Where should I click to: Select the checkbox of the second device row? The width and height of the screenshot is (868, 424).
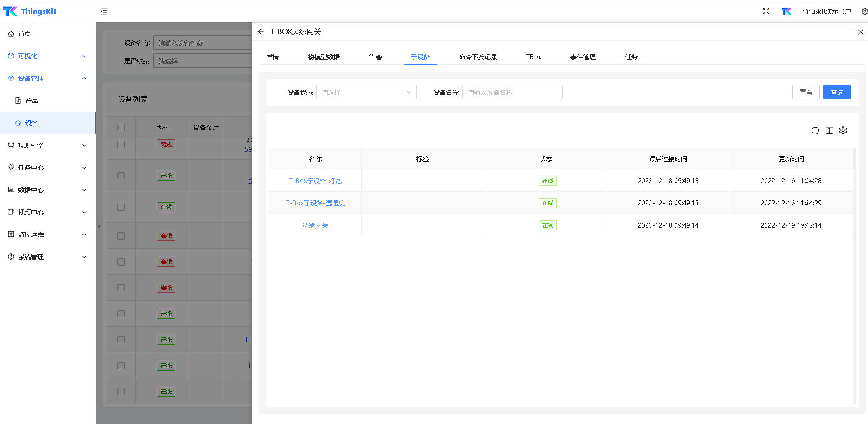[x=121, y=176]
